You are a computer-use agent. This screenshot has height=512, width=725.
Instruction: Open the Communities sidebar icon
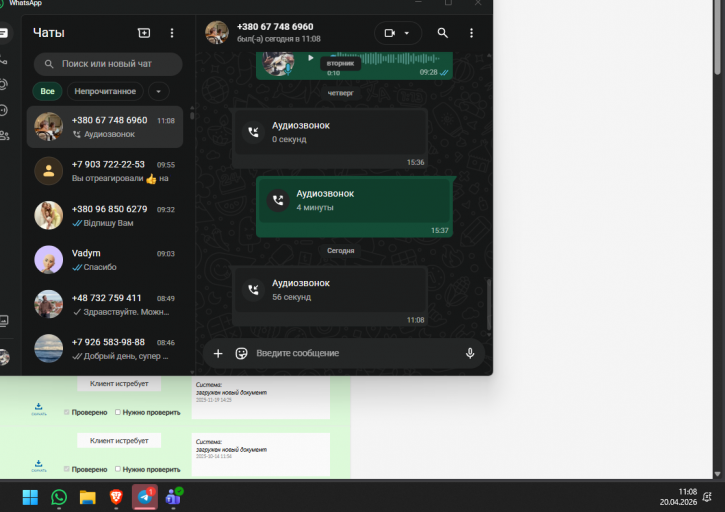(x=4, y=136)
